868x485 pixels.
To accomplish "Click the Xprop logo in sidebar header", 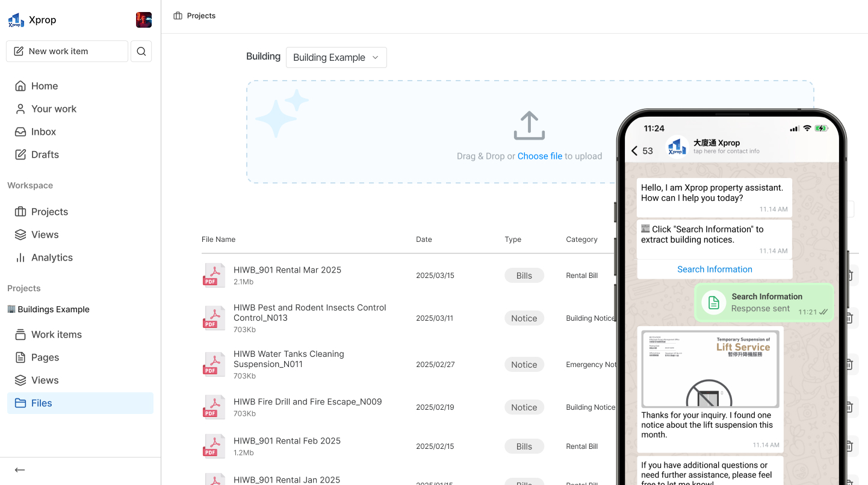I will [x=16, y=20].
